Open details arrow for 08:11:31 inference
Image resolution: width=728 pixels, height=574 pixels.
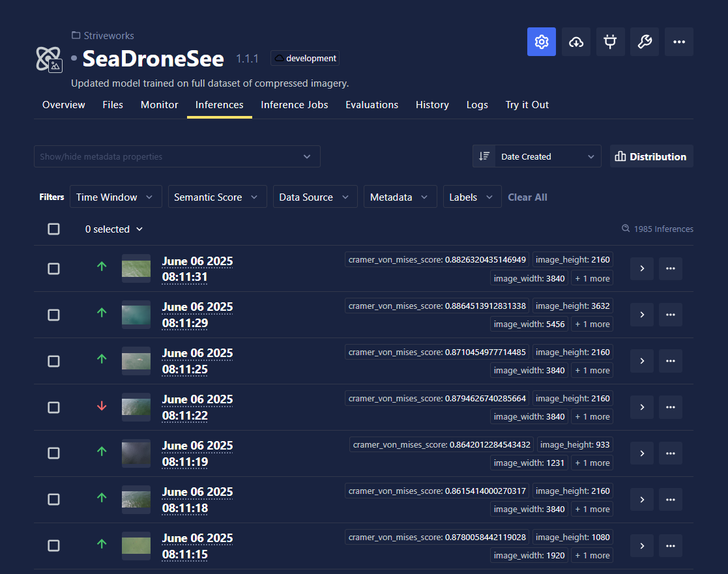click(641, 268)
